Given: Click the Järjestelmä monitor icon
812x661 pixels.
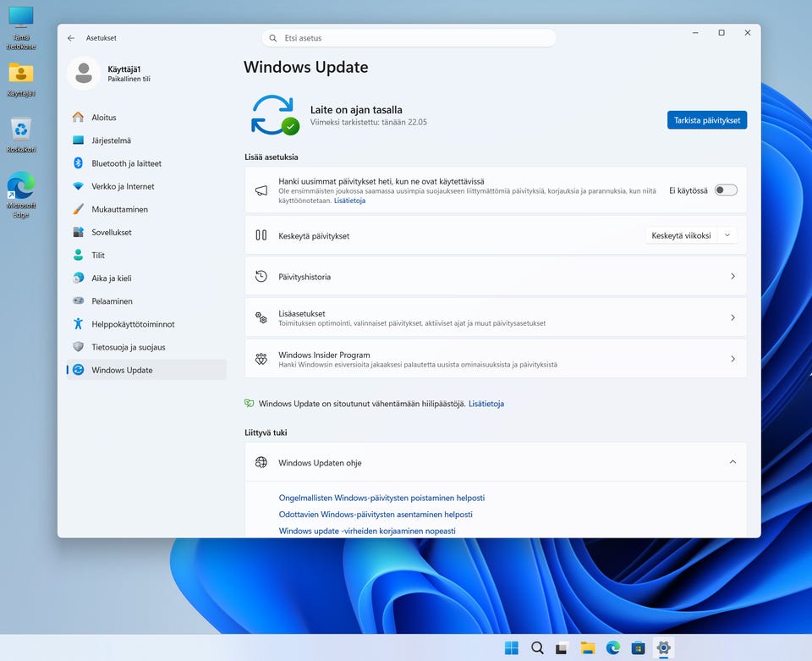Looking at the screenshot, I should pyautogui.click(x=78, y=140).
